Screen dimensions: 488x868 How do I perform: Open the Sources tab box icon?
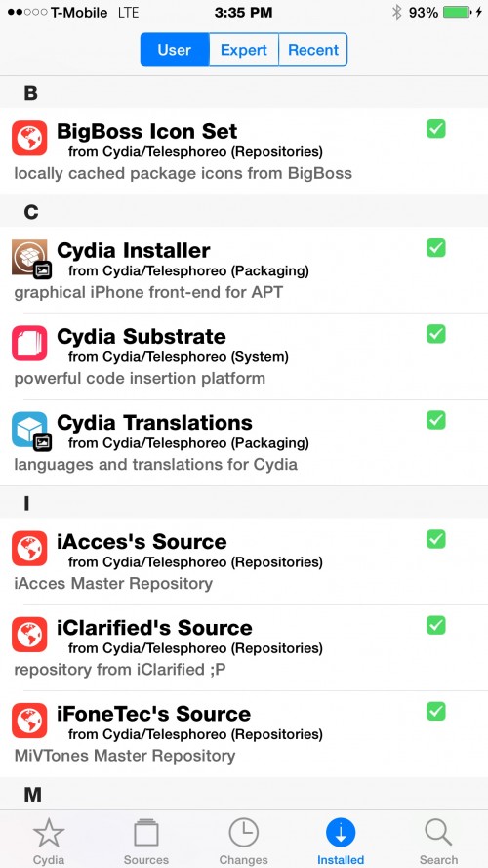pos(146,833)
